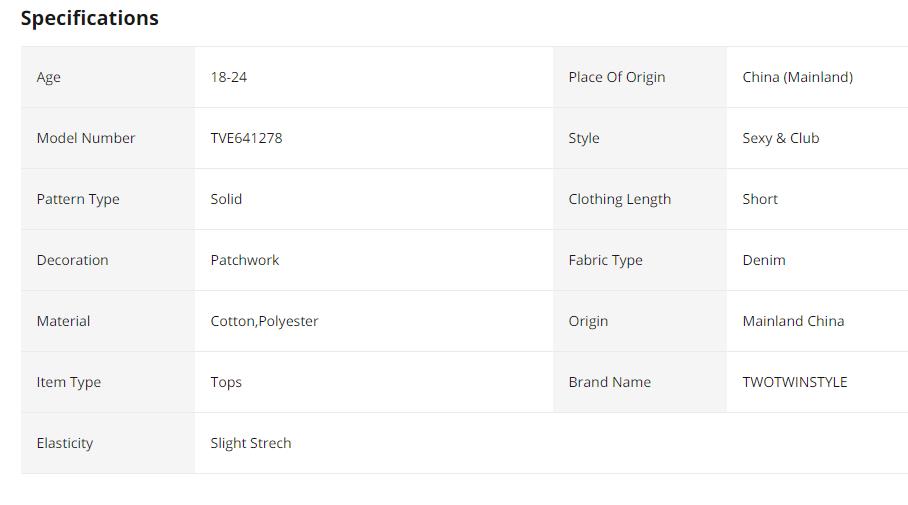Click the Sexy & Club value

(x=780, y=138)
